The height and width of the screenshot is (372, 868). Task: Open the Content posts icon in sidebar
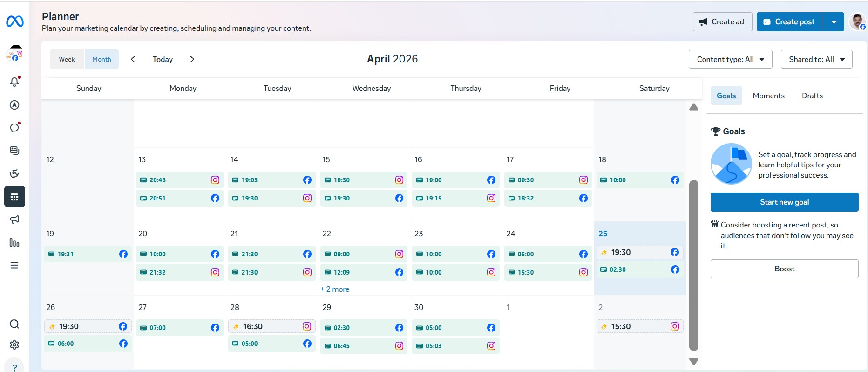click(15, 151)
